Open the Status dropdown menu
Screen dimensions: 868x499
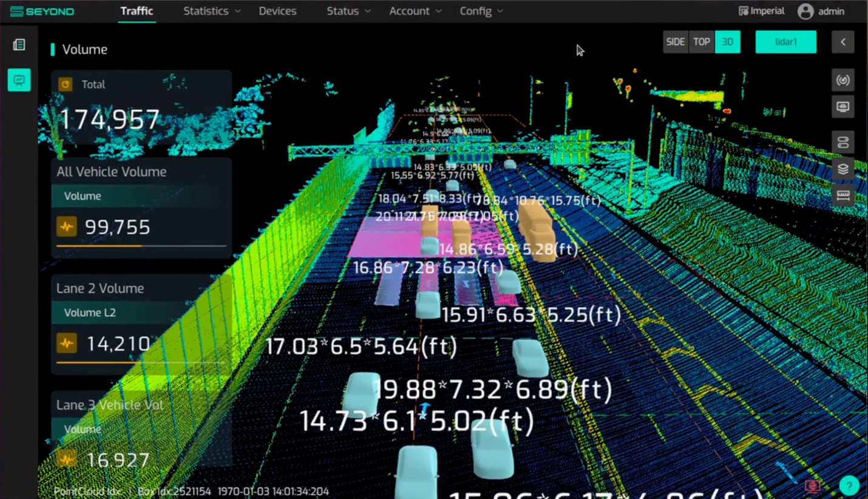point(348,12)
